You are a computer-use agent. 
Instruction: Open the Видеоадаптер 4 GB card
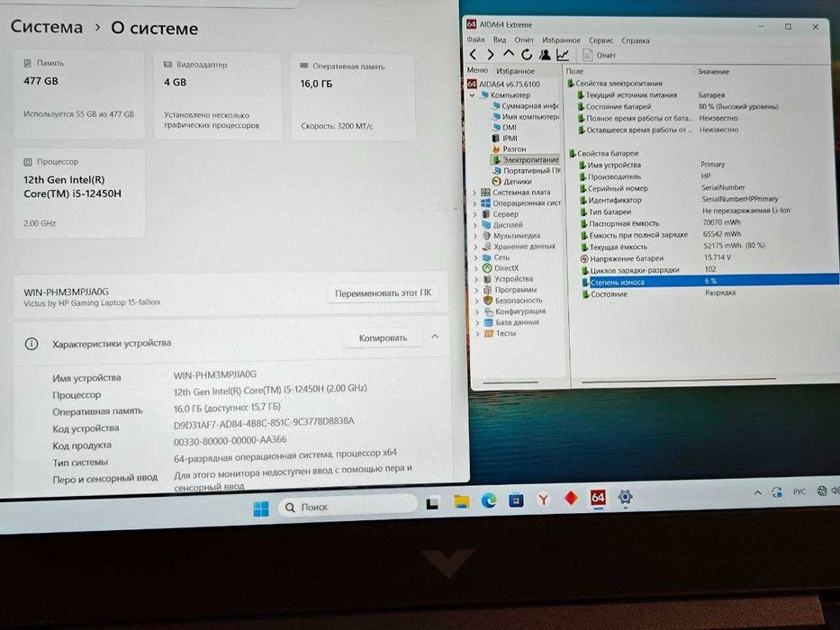(x=218, y=96)
